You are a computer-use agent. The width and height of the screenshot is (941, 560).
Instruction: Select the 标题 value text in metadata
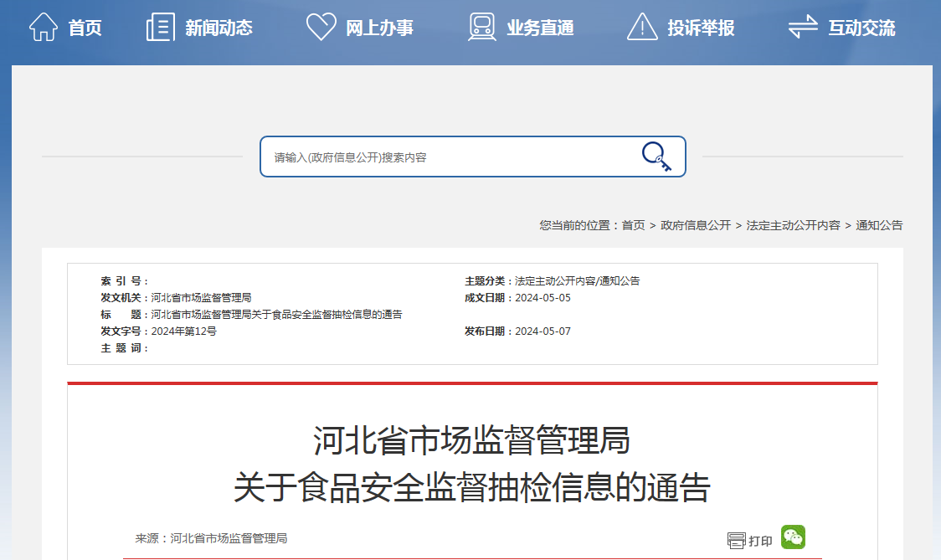tap(276, 315)
